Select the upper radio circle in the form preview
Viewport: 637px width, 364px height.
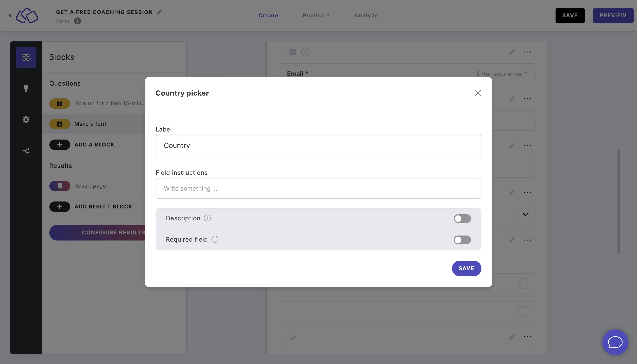[x=523, y=284]
